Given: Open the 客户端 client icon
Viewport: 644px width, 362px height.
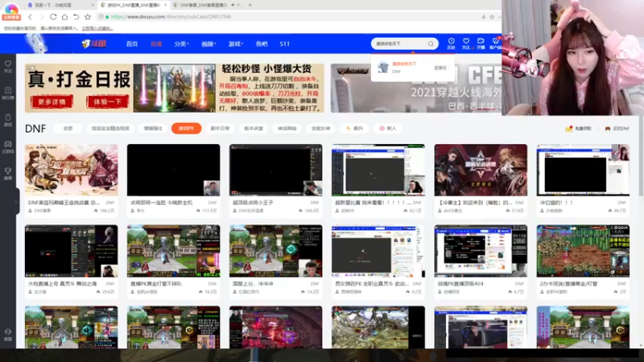Looking at the screenshot, I should click(x=495, y=43).
